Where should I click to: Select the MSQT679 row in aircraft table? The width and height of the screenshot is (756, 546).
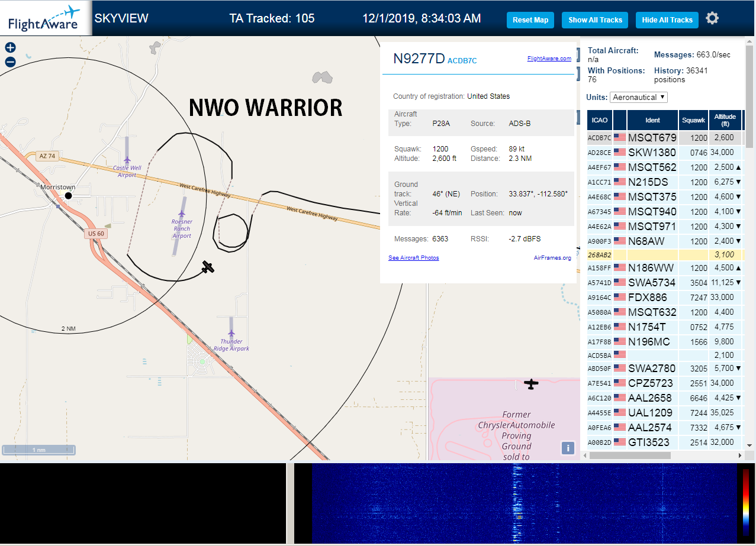664,138
